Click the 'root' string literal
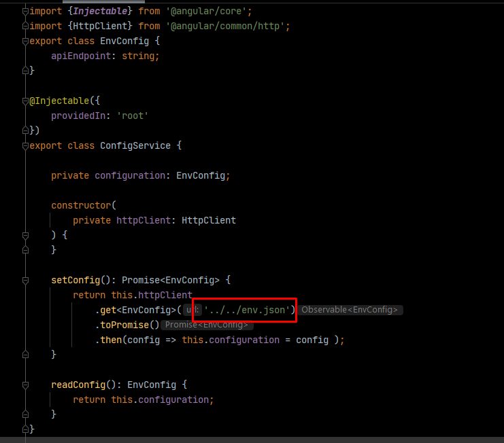The height and width of the screenshot is (443, 504). (133, 116)
